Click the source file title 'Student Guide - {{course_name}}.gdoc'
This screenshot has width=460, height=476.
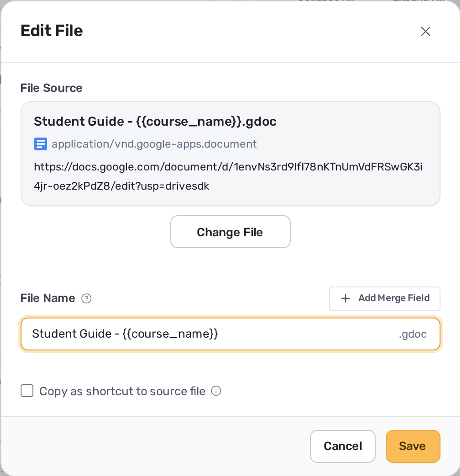[x=155, y=121]
